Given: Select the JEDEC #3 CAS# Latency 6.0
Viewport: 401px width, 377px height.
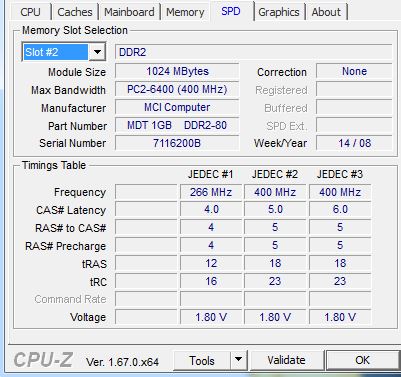Looking at the screenshot, I should [340, 209].
